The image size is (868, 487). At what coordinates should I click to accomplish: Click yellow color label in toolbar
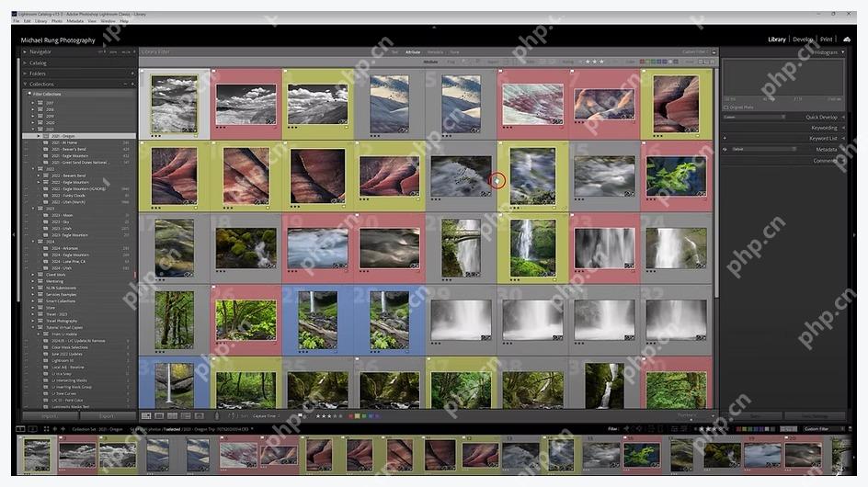tap(358, 415)
